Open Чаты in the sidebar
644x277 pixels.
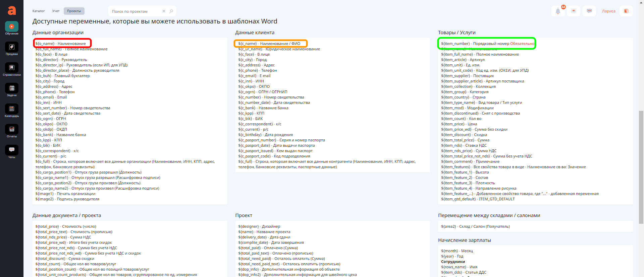coord(12,150)
